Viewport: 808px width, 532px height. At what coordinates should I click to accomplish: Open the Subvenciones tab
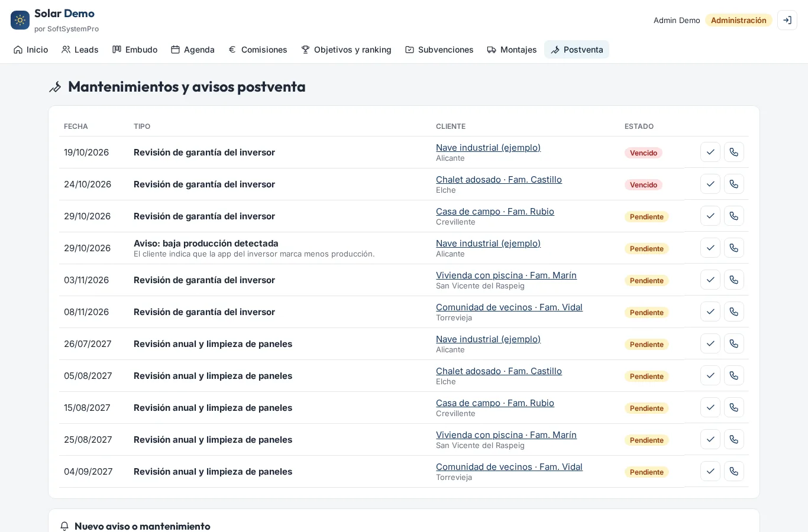pos(439,50)
